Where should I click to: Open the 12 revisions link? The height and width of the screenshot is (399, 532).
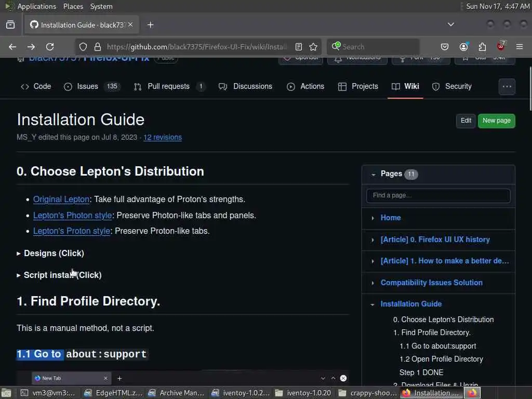pyautogui.click(x=163, y=137)
